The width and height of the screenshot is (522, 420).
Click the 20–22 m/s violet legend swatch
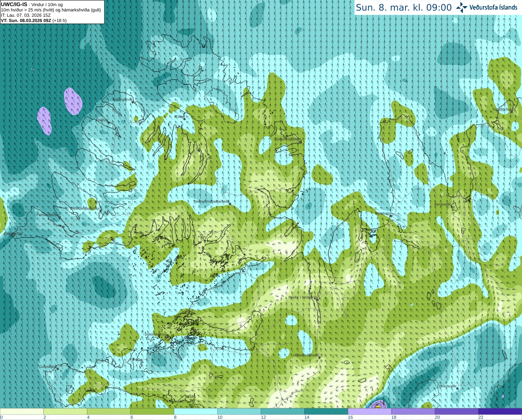(x=457, y=411)
